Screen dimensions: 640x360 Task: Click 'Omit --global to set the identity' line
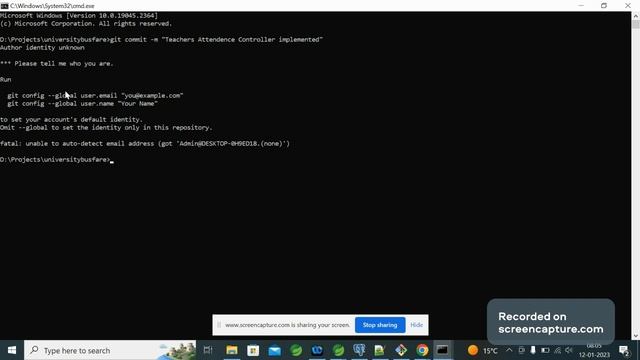tap(106, 128)
